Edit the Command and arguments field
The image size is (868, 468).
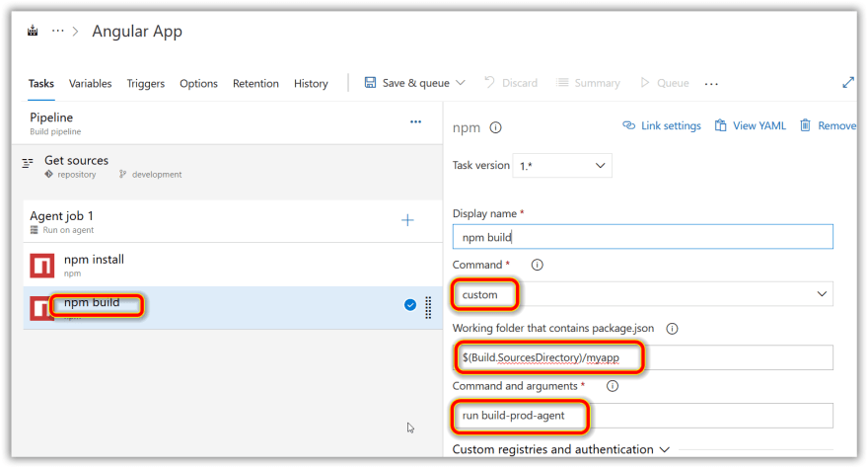[643, 416]
